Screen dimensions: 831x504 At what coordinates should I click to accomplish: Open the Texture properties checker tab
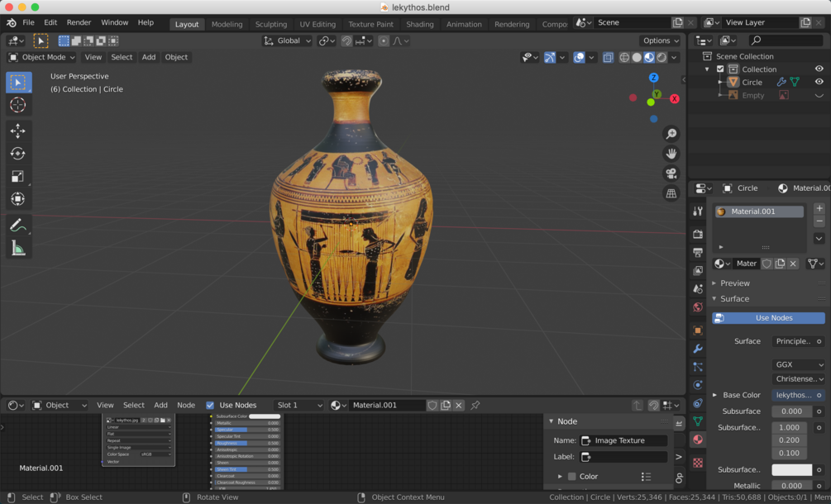[x=697, y=463]
